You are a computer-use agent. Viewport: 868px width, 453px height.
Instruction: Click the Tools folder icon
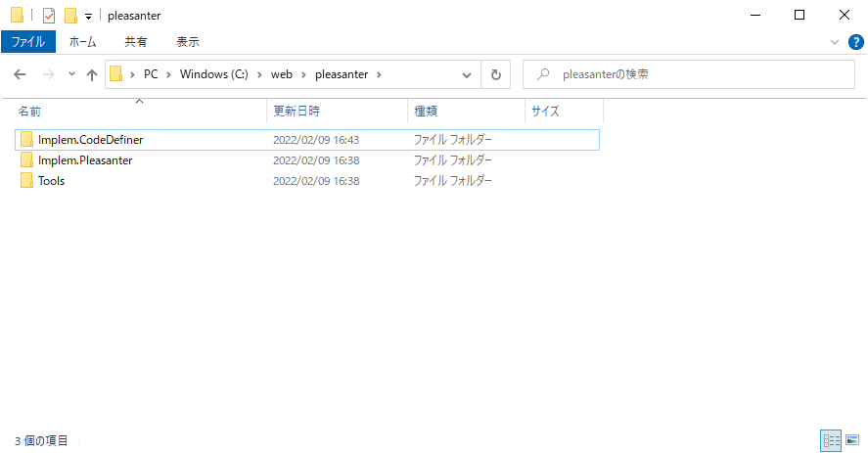click(26, 181)
